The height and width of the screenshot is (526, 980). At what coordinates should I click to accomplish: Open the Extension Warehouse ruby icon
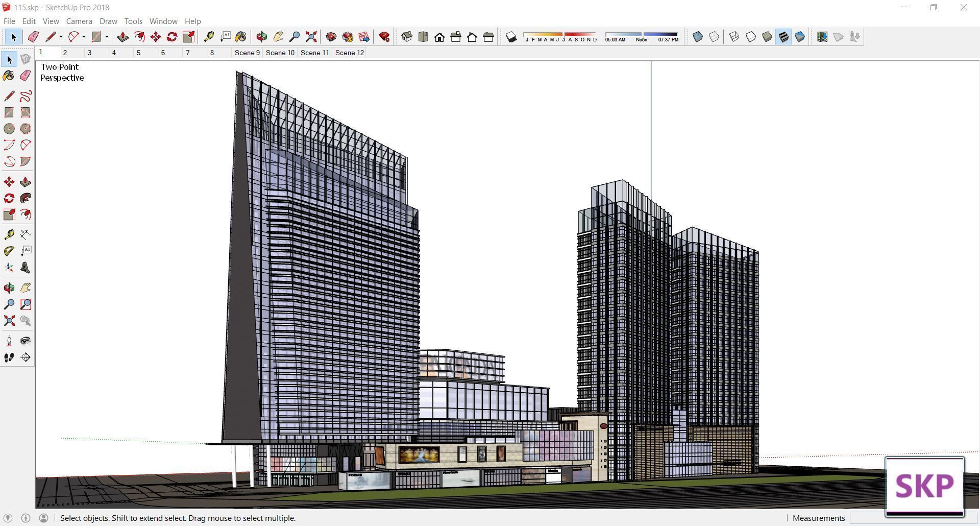point(384,37)
